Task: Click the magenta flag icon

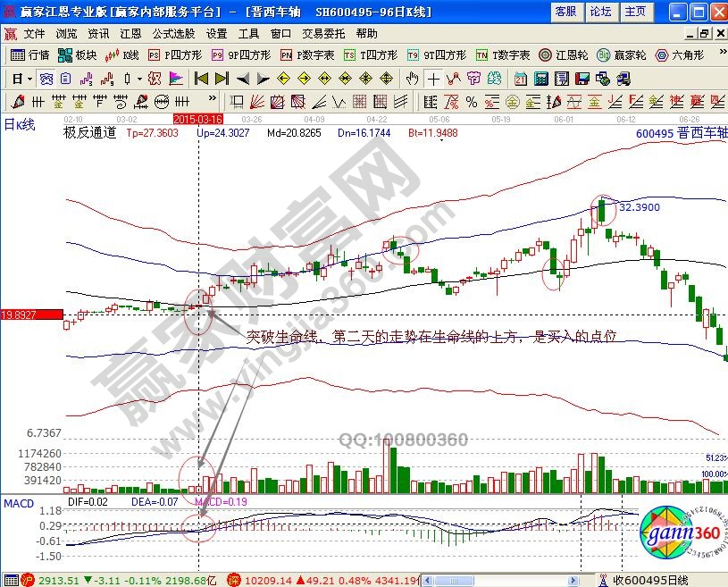Action: pos(176,79)
